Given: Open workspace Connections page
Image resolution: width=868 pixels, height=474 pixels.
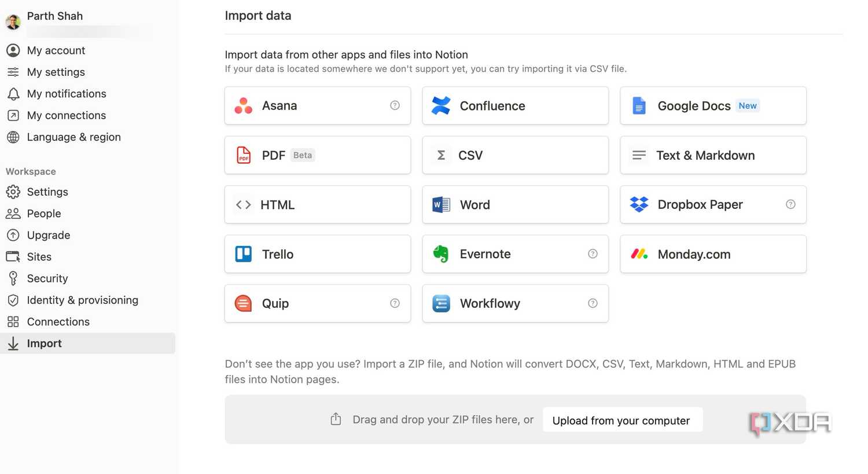Looking at the screenshot, I should (x=88, y=322).
